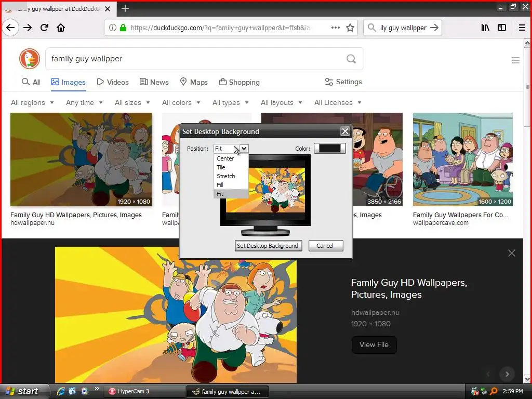Screen dimensions: 532x399
Task: Close the DuckDuckGo browser tab
Action: pos(108,9)
